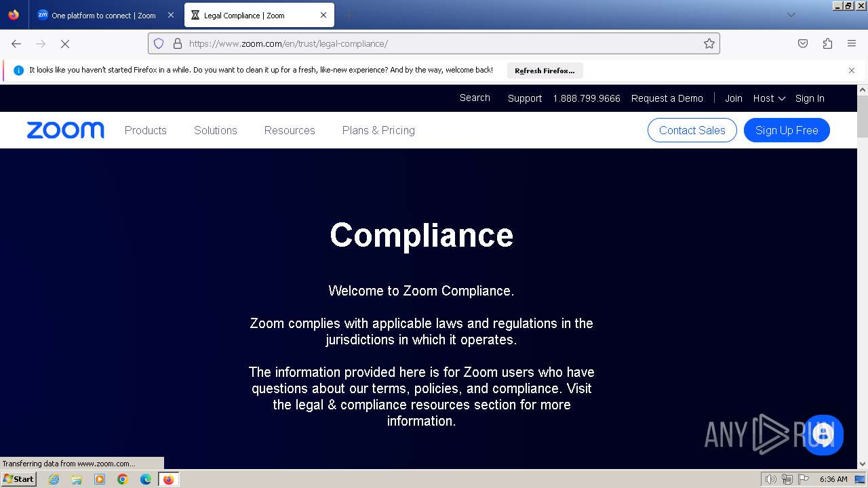This screenshot has width=868, height=488.
Task: Click the site security padlock icon
Action: [178, 43]
